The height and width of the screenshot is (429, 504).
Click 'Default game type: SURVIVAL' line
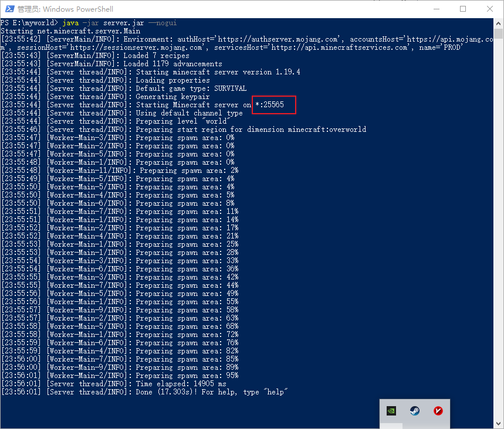124,88
